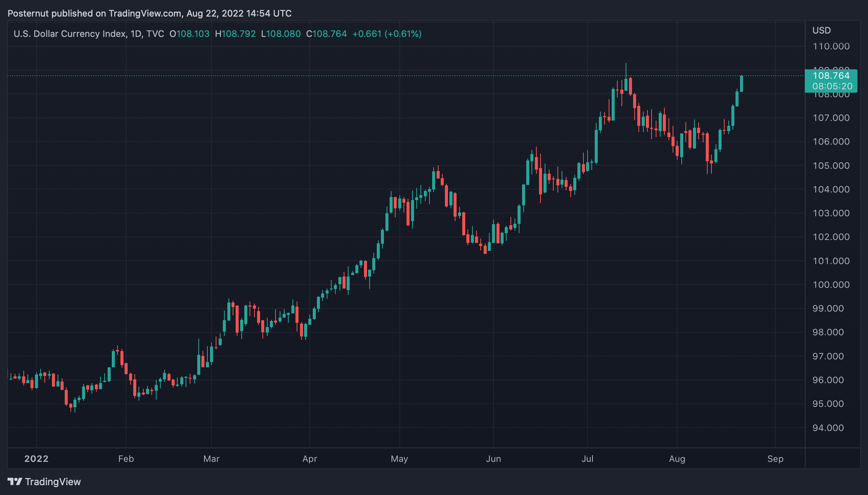Viewport: 868px width, 495px height.
Task: Click the close value C108.764
Action: pos(326,34)
